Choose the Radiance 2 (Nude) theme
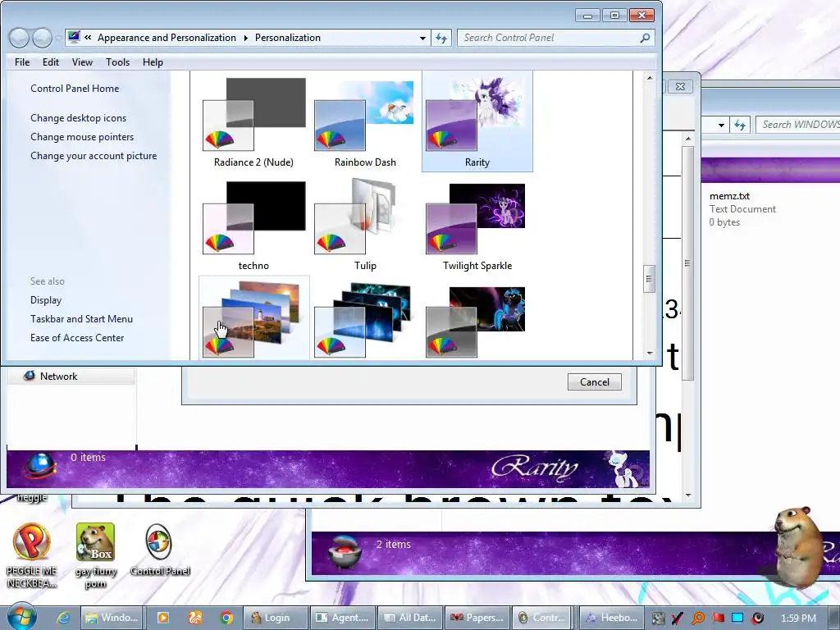The height and width of the screenshot is (630, 840). coord(253,121)
